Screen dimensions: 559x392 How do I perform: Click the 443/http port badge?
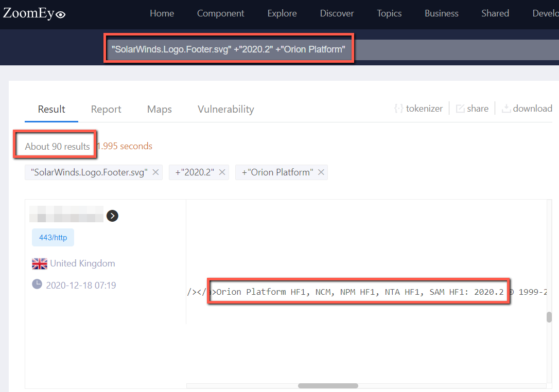[53, 237]
